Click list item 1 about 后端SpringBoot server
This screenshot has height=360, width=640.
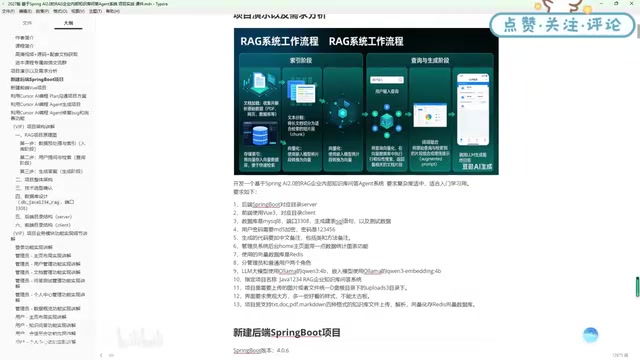tap(276, 204)
